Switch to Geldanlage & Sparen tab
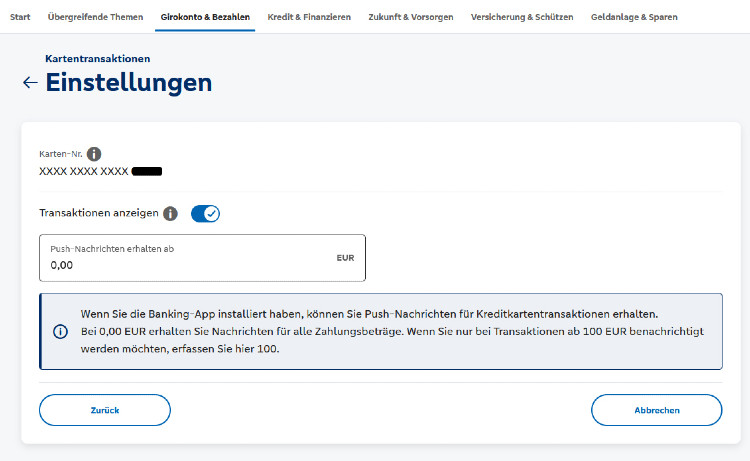This screenshot has height=461, width=750. tap(634, 17)
